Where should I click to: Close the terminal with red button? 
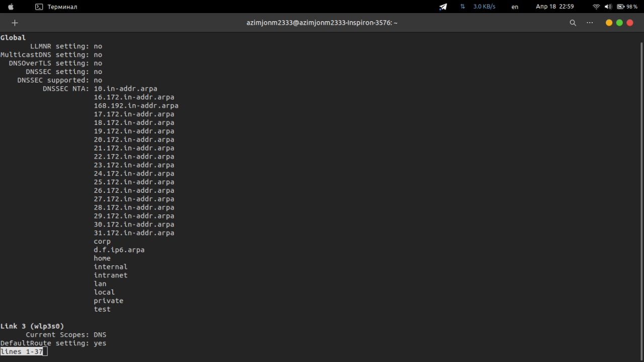point(630,23)
